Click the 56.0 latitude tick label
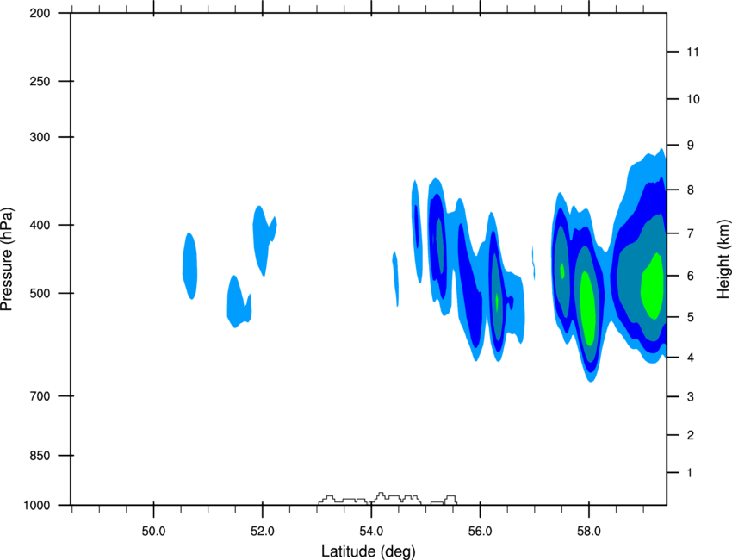 481,532
